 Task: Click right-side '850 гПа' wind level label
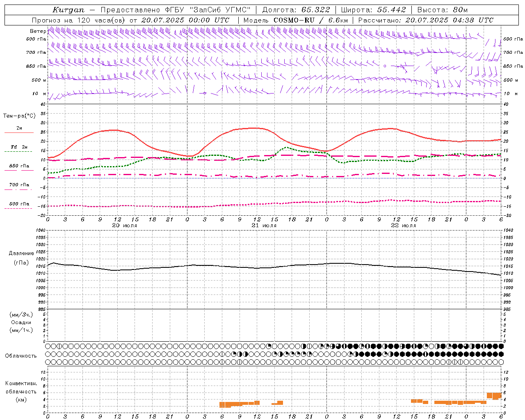click(513, 66)
